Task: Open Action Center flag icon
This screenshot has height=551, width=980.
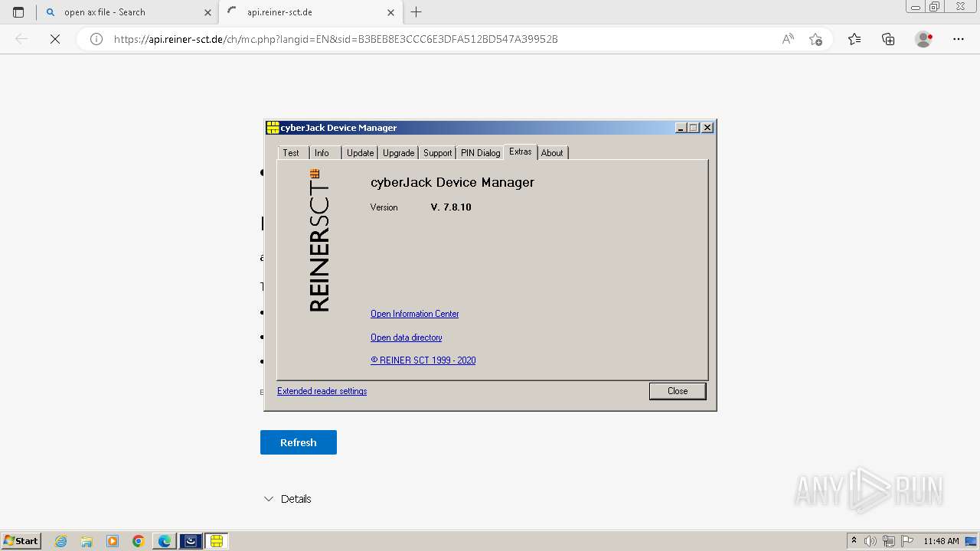Action: (906, 541)
